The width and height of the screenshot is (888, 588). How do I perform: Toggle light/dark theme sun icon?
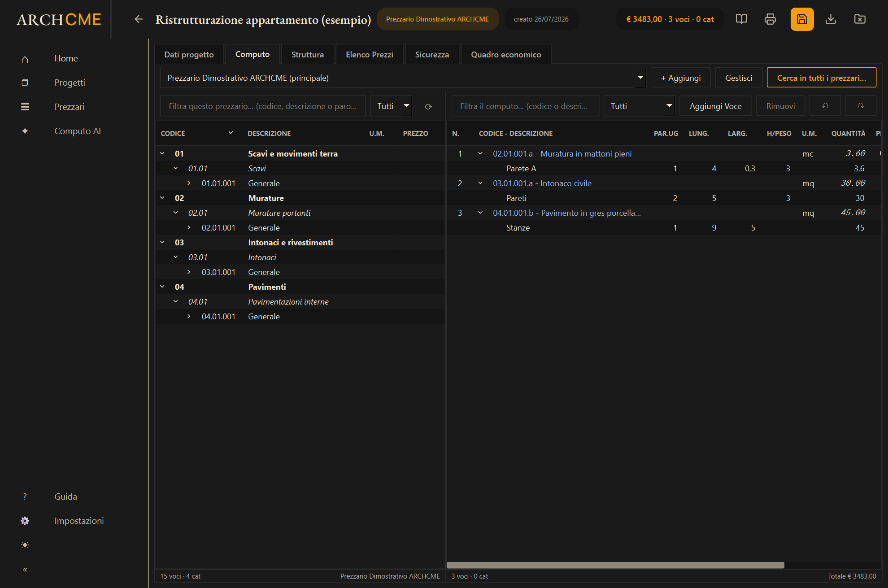(25, 545)
